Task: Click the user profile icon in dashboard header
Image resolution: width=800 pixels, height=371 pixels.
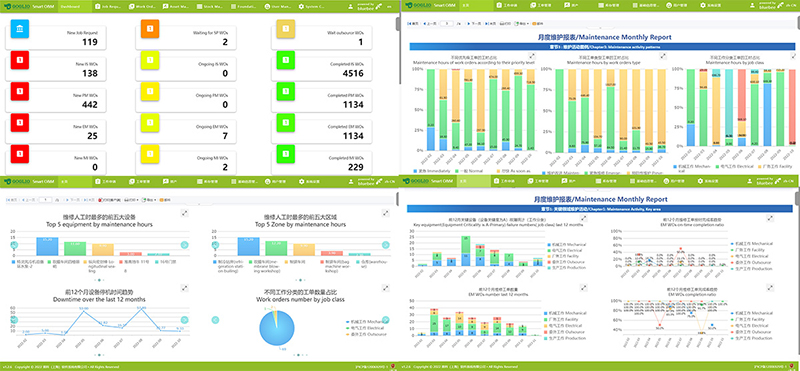Action: pos(350,7)
